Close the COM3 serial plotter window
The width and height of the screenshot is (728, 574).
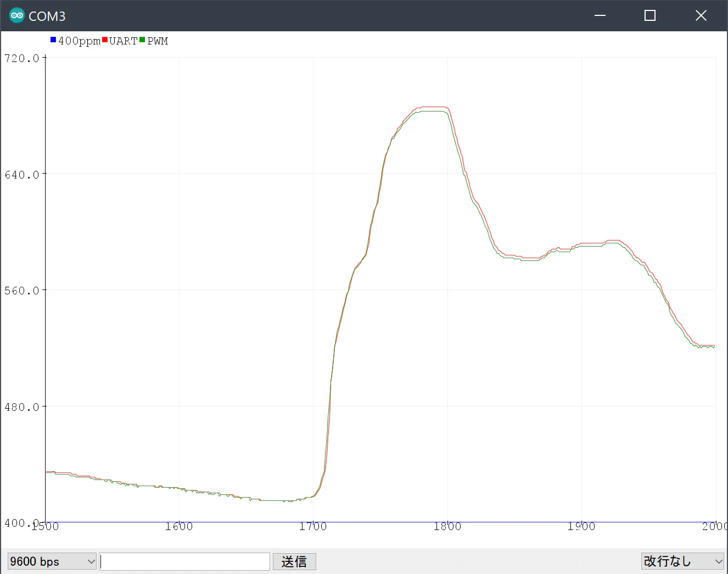click(x=701, y=15)
